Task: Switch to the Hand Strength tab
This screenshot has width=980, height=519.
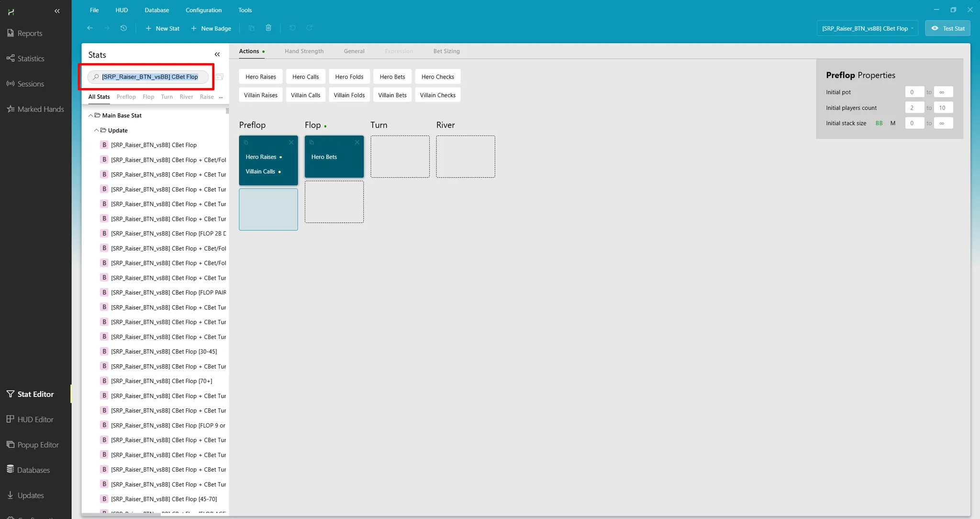Action: point(304,51)
